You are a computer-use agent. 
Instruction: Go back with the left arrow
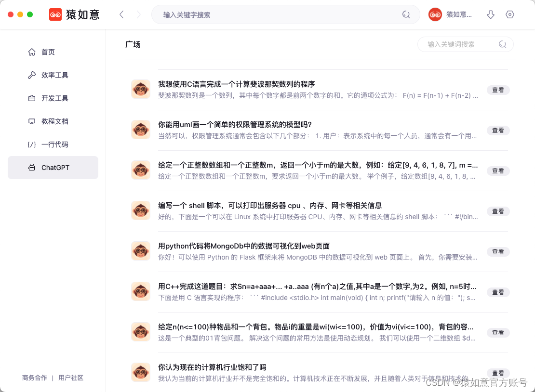121,14
